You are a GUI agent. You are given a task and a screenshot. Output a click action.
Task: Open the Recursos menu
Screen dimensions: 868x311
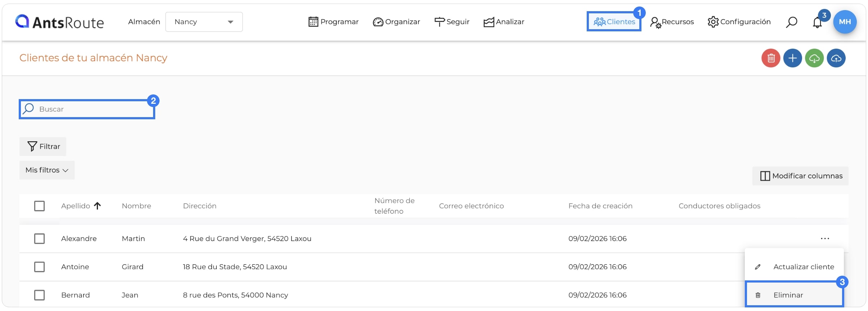pyautogui.click(x=672, y=22)
